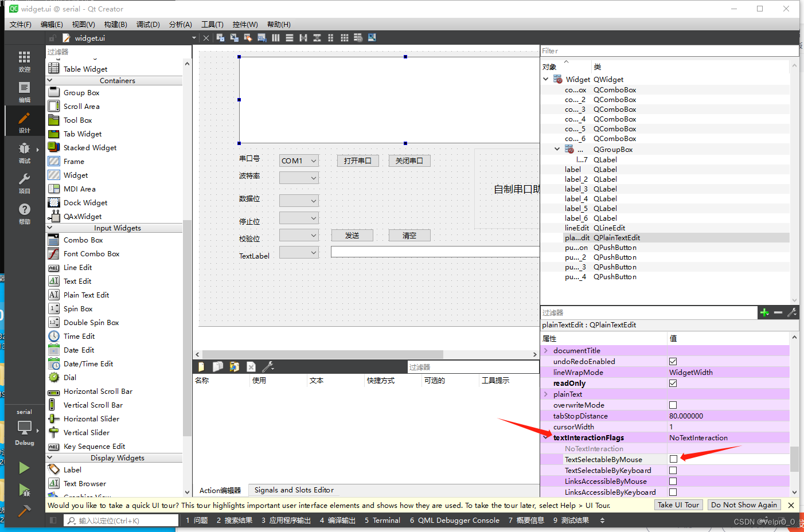This screenshot has height=532, width=804.
Task: Enable the overwriteMode checkbox
Action: pyautogui.click(x=672, y=405)
